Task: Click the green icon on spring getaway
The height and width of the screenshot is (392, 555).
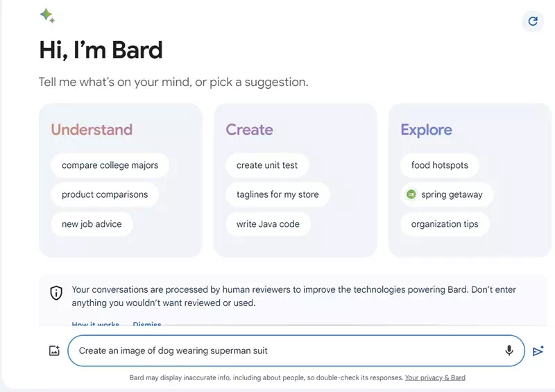Action: coord(411,194)
